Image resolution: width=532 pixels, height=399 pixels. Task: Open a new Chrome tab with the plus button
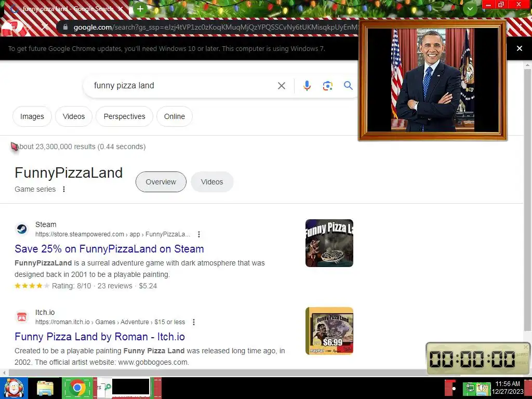(x=140, y=9)
